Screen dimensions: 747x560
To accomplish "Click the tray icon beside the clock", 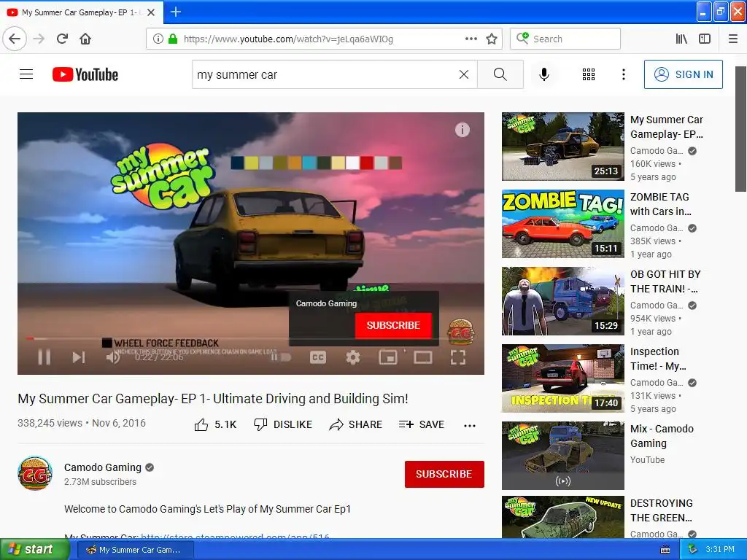I will (x=692, y=550).
